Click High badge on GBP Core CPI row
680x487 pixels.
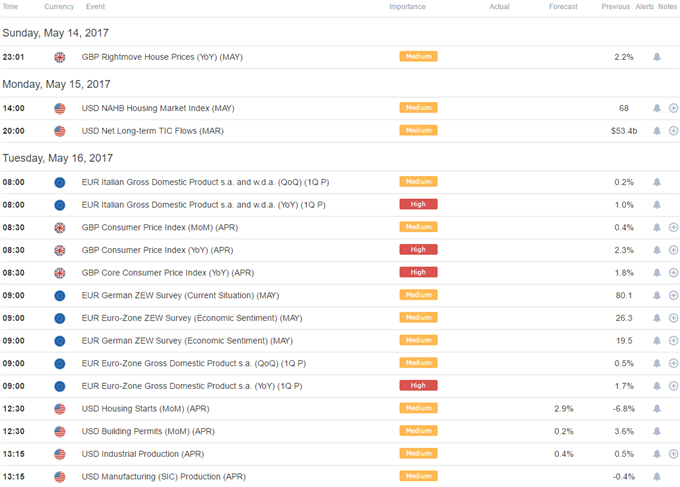418,272
